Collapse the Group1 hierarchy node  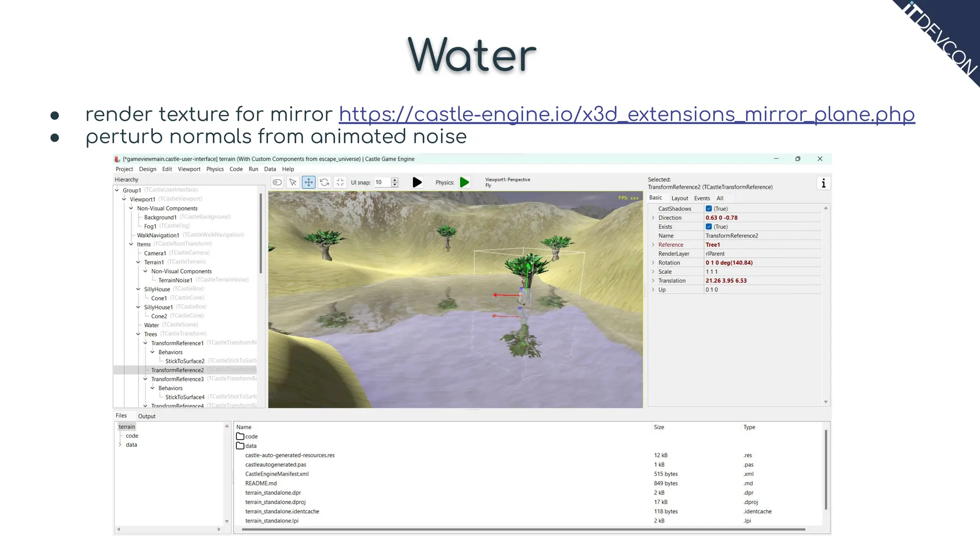(117, 190)
